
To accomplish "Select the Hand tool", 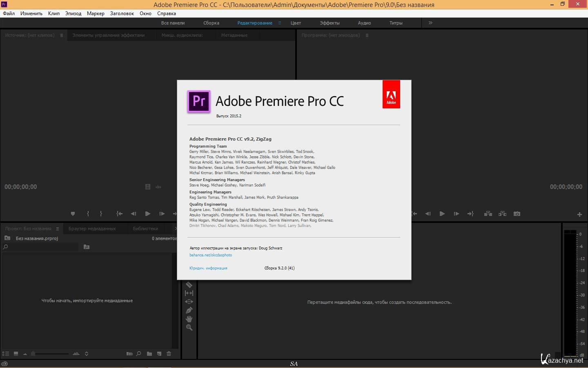I will point(189,319).
